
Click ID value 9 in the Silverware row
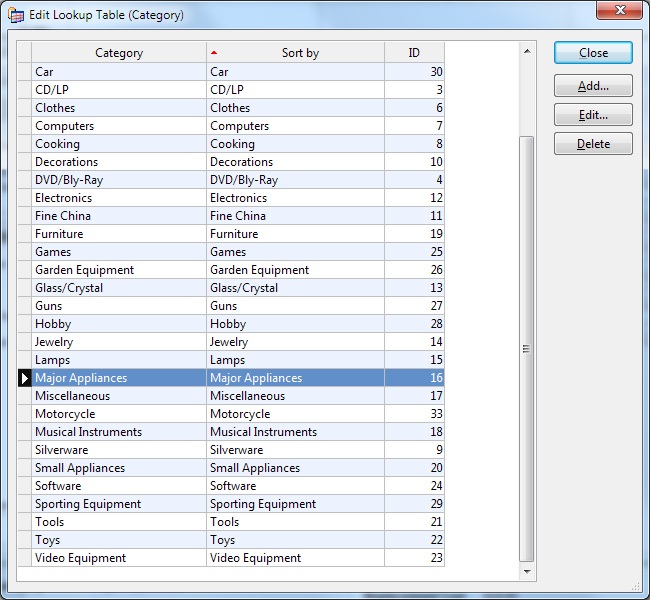tap(414, 450)
